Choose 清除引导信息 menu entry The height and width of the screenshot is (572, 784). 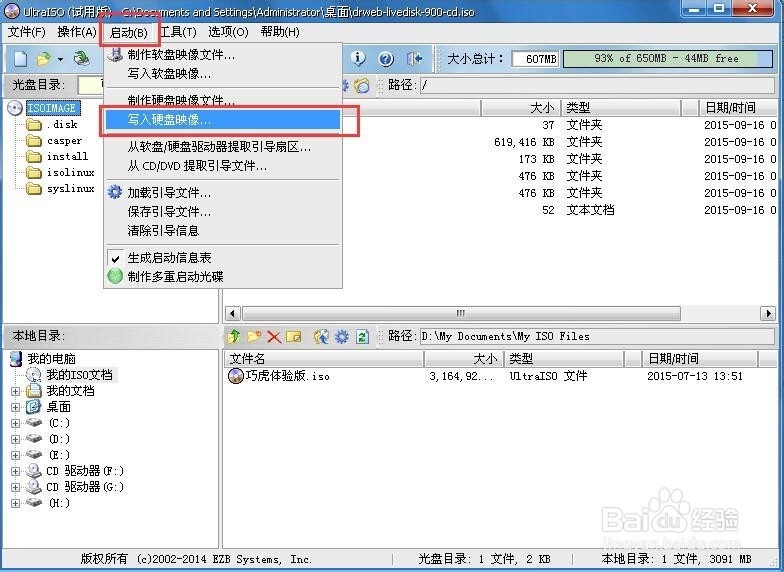click(x=223, y=230)
